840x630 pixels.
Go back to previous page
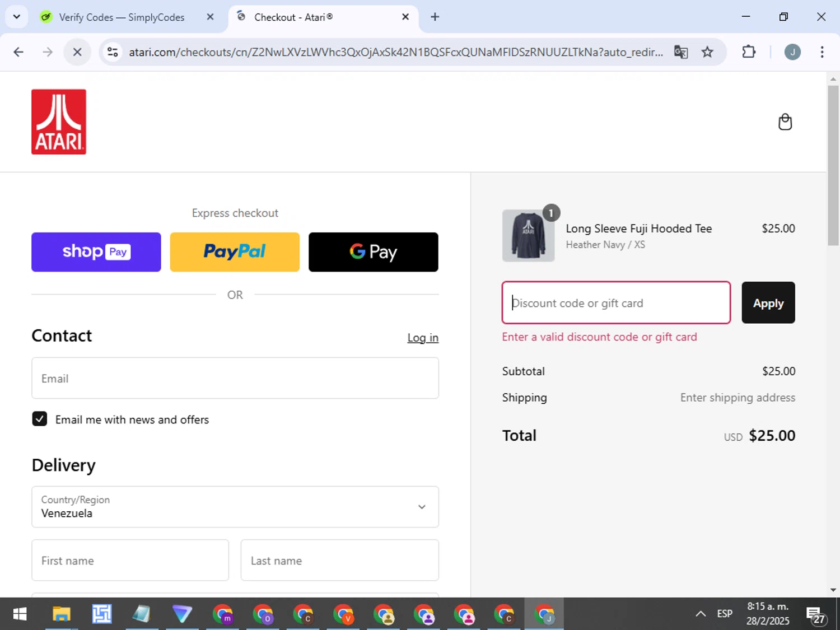[x=18, y=52]
